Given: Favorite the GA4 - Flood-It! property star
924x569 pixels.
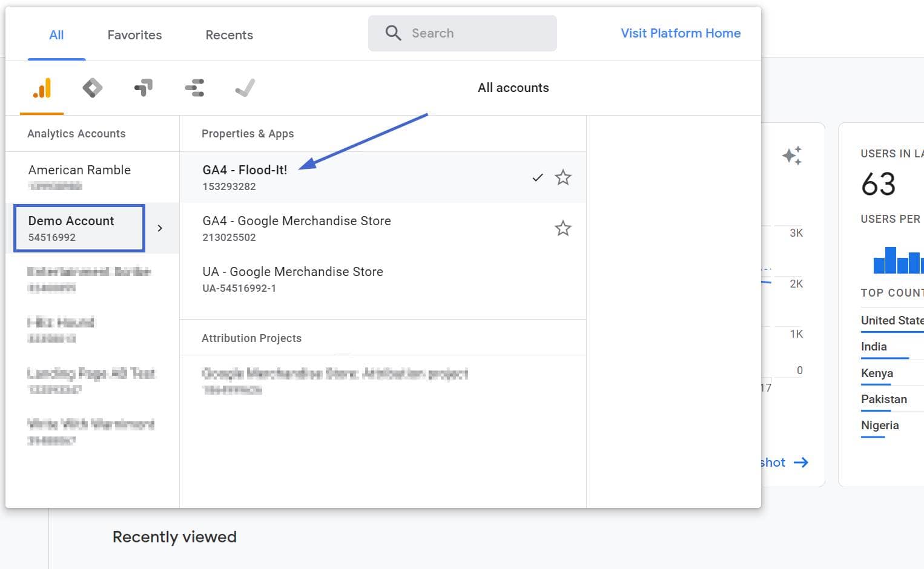Looking at the screenshot, I should [x=563, y=177].
